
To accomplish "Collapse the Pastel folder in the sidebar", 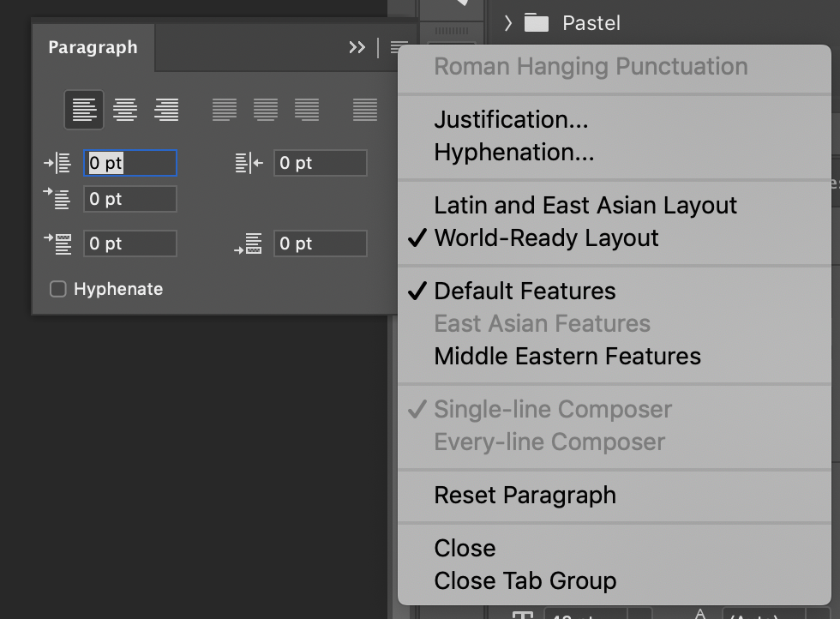I will point(509,23).
